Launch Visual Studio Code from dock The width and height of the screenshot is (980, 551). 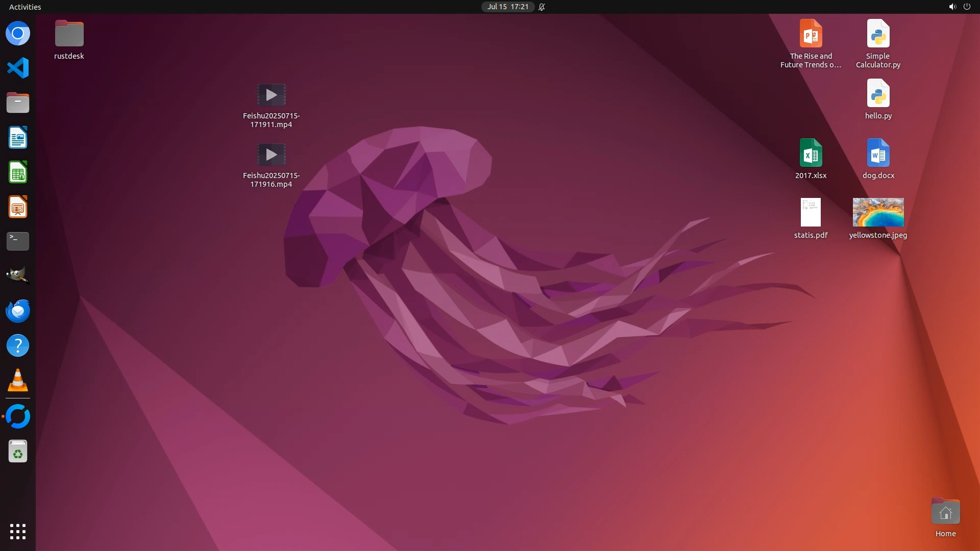click(18, 68)
